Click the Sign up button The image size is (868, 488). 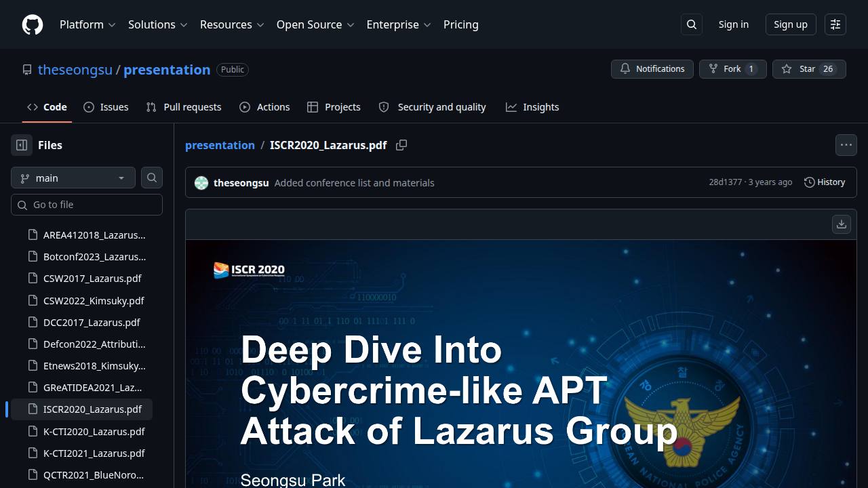tap(791, 24)
